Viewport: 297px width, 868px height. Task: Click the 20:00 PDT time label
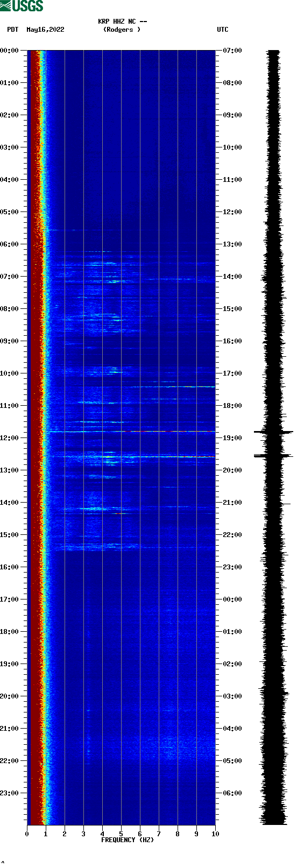tap(10, 696)
